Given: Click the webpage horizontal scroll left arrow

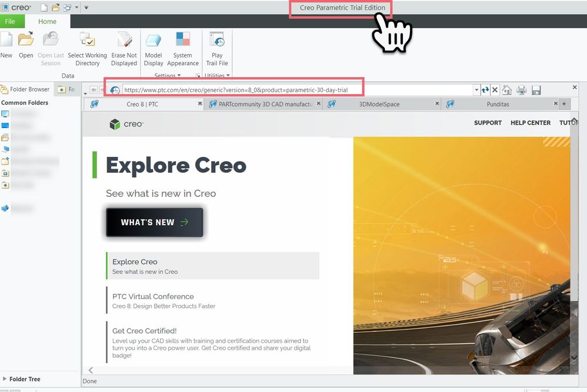Looking at the screenshot, I should click(x=91, y=370).
